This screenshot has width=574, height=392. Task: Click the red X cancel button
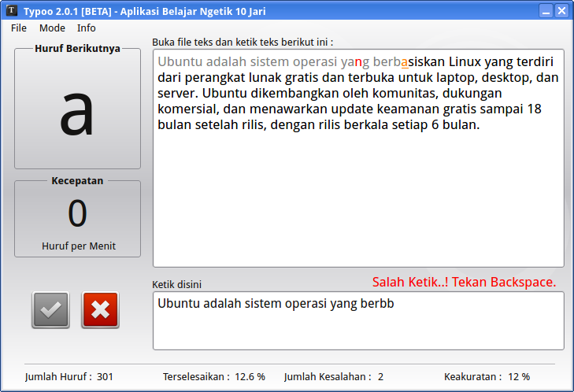click(x=100, y=309)
